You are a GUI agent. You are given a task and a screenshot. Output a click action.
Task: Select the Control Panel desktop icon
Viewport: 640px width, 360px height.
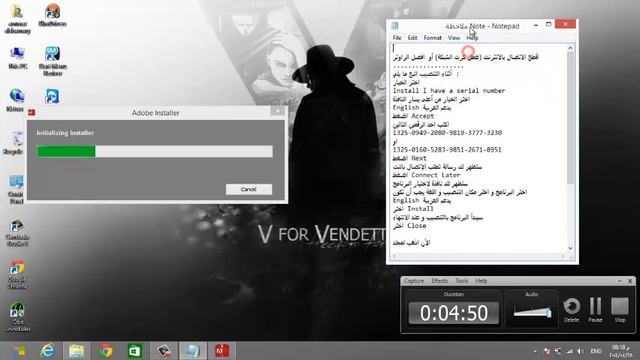coord(16,189)
